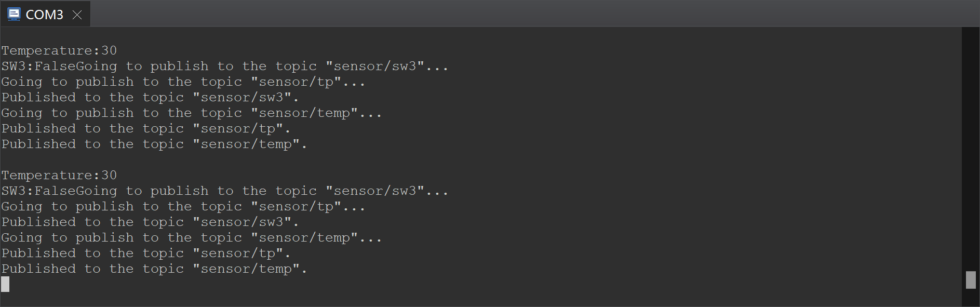The image size is (980, 307).
Task: Click last 'Published to sensor/sw3' line
Action: coord(150,222)
